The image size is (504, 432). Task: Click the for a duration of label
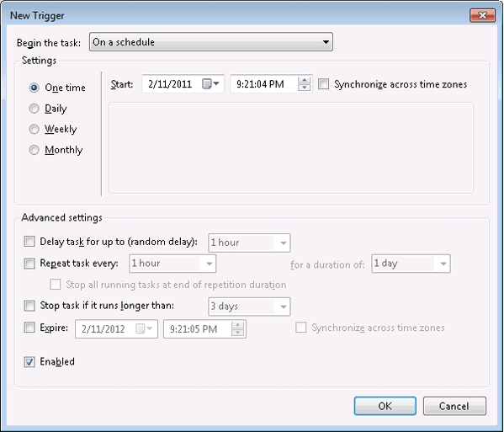[327, 264]
